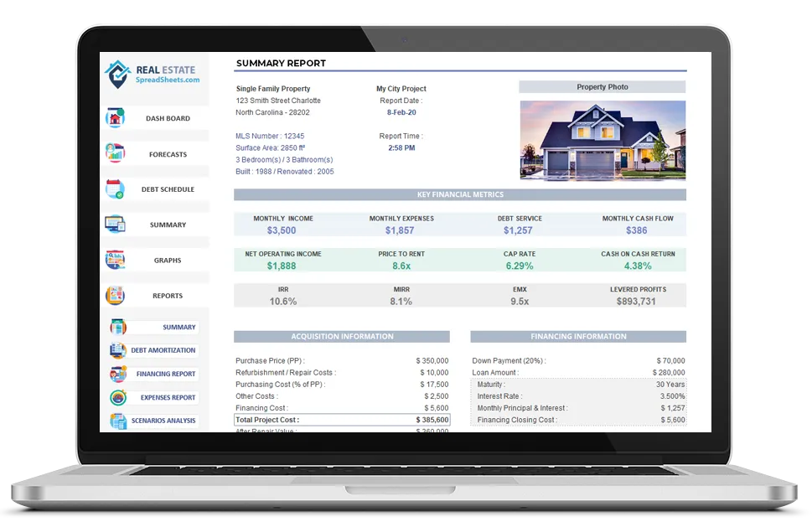The height and width of the screenshot is (527, 812).
Task: Click the Summary monitor icon
Action: point(115,225)
